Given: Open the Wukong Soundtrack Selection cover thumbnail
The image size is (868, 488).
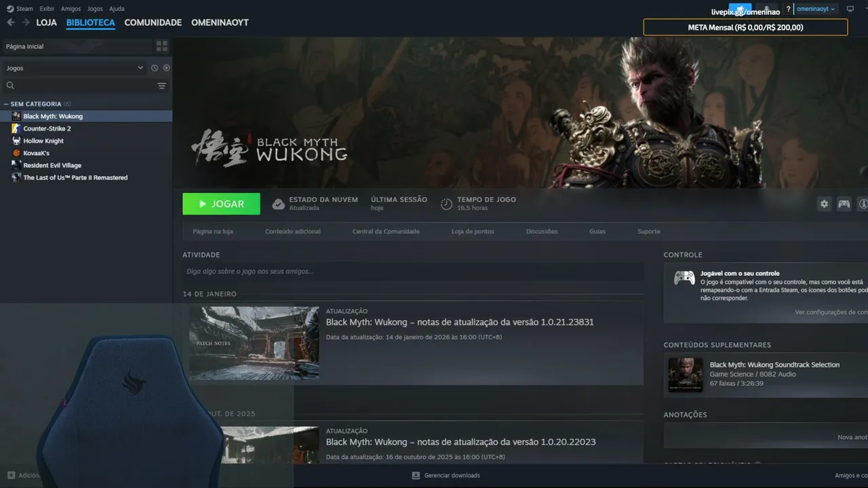Looking at the screenshot, I should 686,375.
